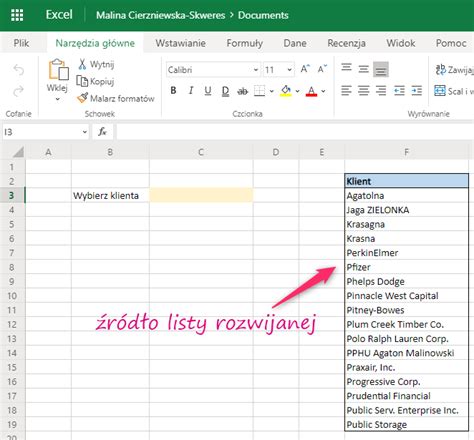
Task: Click Documents breadcrumb link
Action: tap(263, 15)
